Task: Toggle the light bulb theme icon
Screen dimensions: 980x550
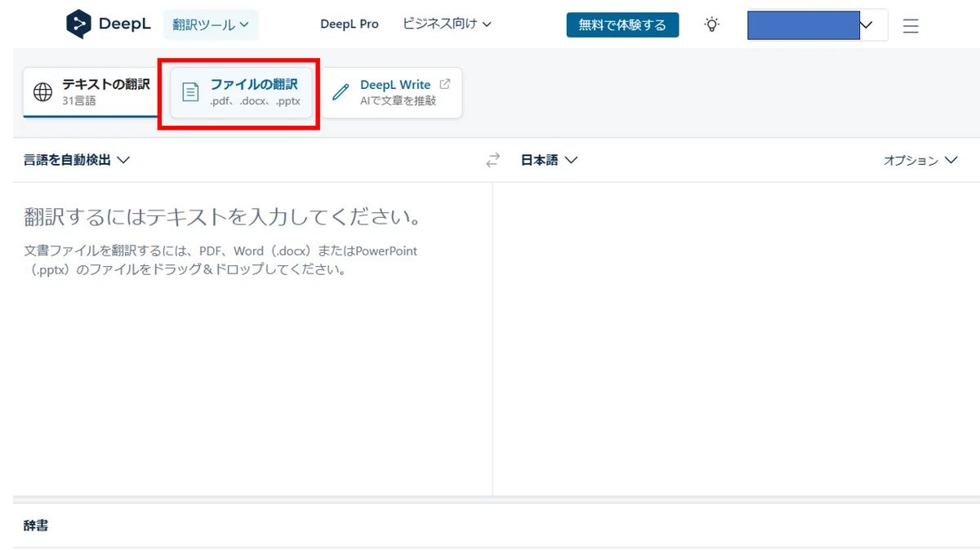Action: point(712,24)
